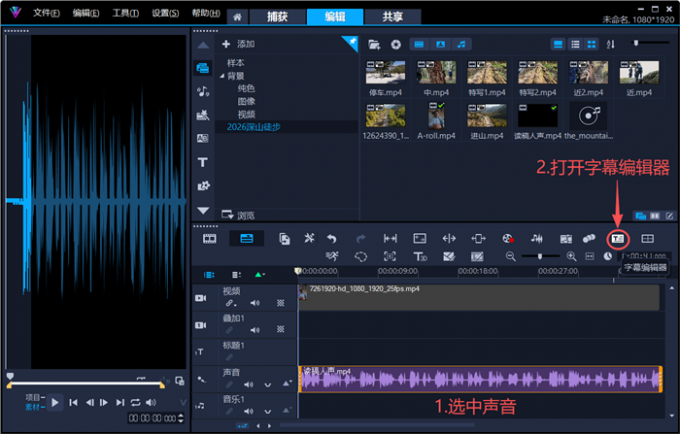
Task: Open the Media library panel icon
Action: point(203,68)
